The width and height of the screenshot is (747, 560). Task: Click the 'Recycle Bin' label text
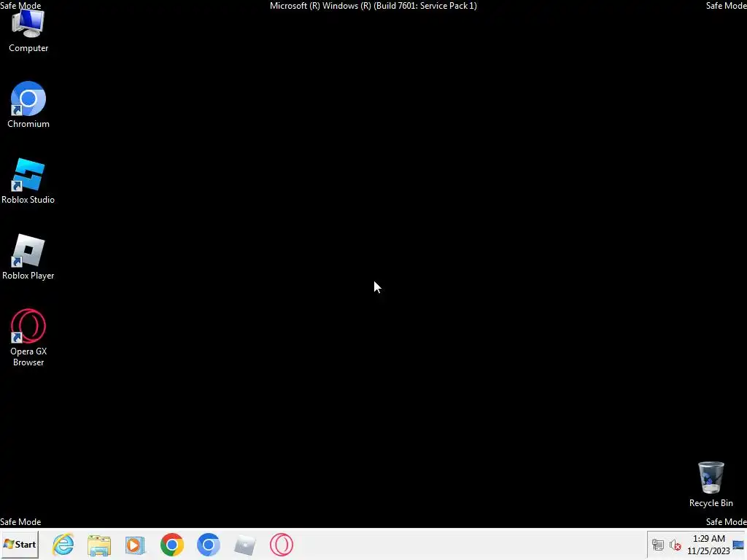tap(711, 503)
